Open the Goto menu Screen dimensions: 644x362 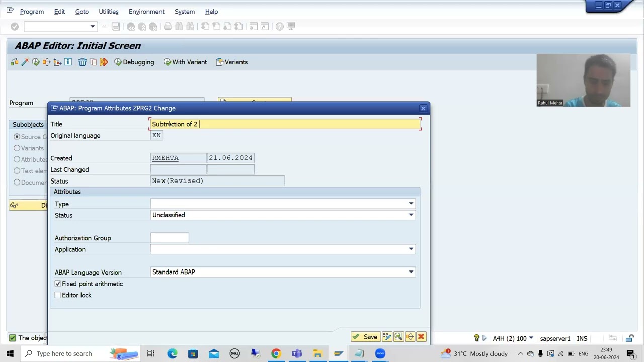pyautogui.click(x=82, y=11)
